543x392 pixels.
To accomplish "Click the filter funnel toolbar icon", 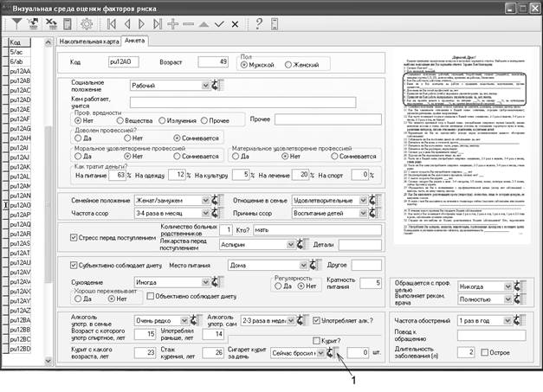I will (x=17, y=23).
